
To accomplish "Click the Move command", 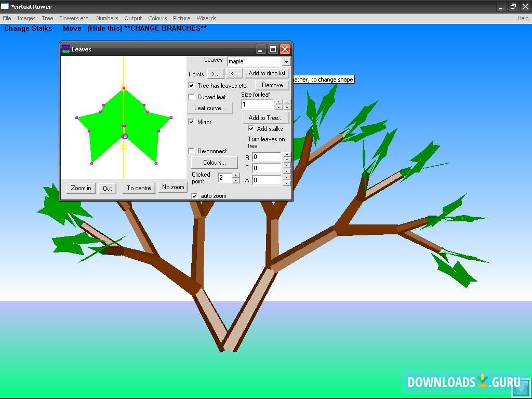I will (72, 29).
